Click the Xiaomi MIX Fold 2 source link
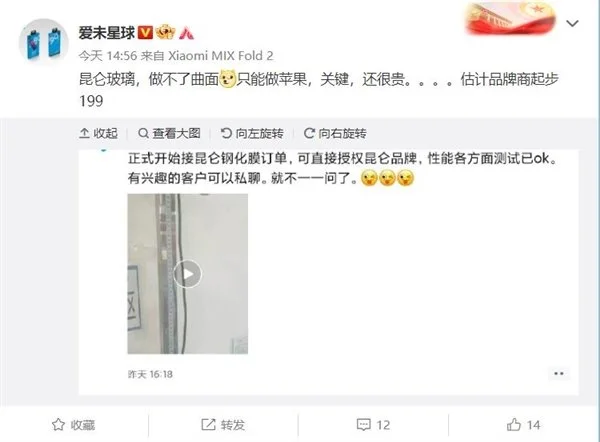The width and height of the screenshot is (600, 442). pyautogui.click(x=221, y=56)
